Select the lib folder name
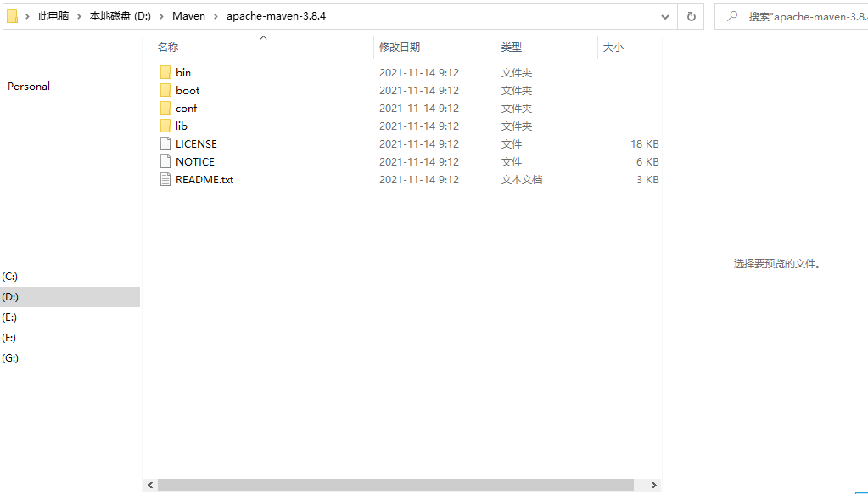 tap(182, 126)
